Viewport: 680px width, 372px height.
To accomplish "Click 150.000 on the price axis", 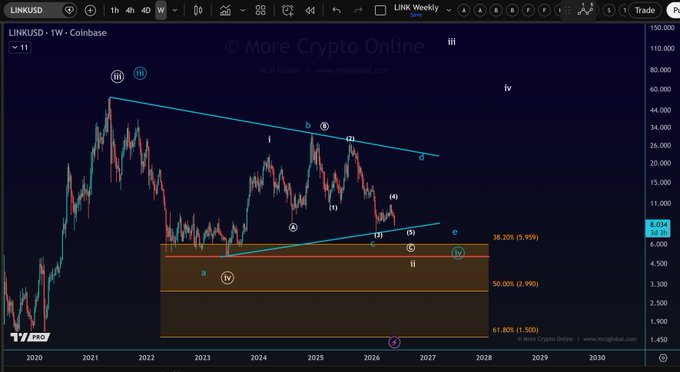I will pyautogui.click(x=662, y=27).
